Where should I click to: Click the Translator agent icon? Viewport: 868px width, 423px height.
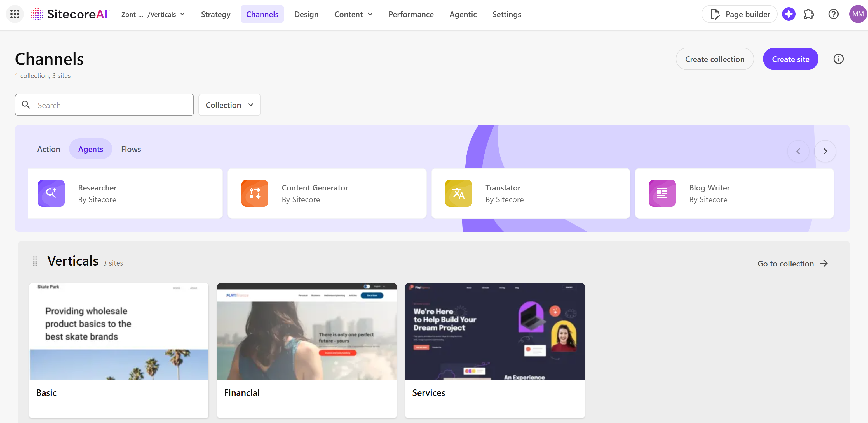[458, 193]
